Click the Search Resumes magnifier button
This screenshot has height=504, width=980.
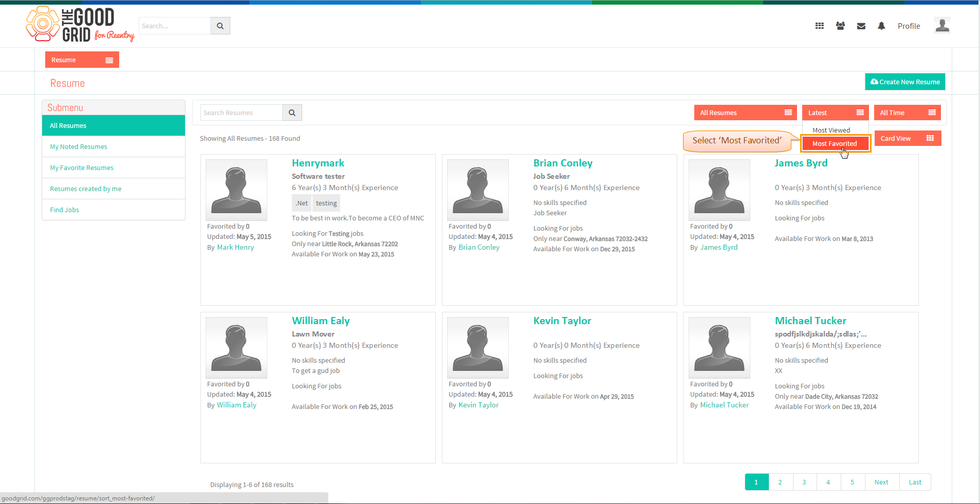point(292,113)
